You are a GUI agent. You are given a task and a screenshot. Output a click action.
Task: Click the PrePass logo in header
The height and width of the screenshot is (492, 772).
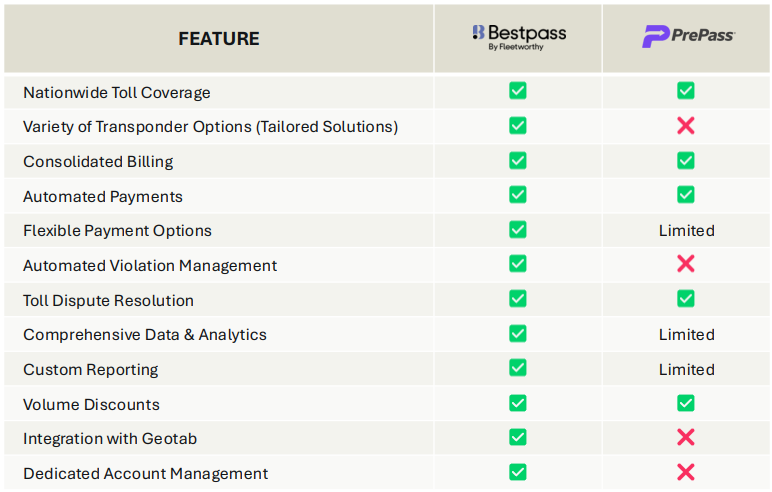tap(688, 36)
